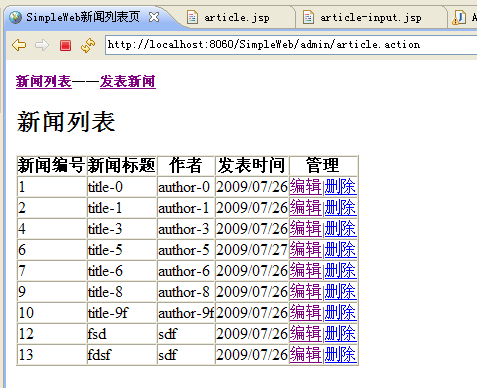Edit the title-8 news row
This screenshot has width=477, height=388.
tap(305, 292)
